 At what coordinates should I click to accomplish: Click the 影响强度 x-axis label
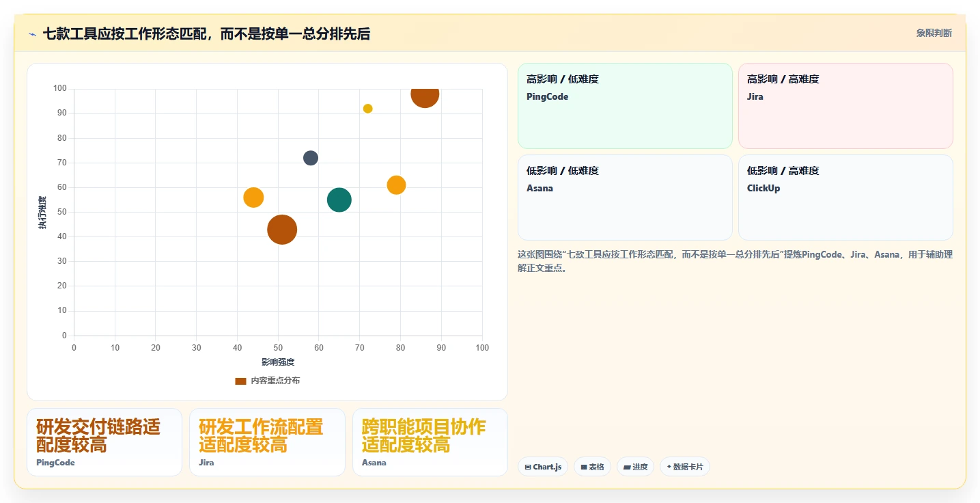(278, 362)
